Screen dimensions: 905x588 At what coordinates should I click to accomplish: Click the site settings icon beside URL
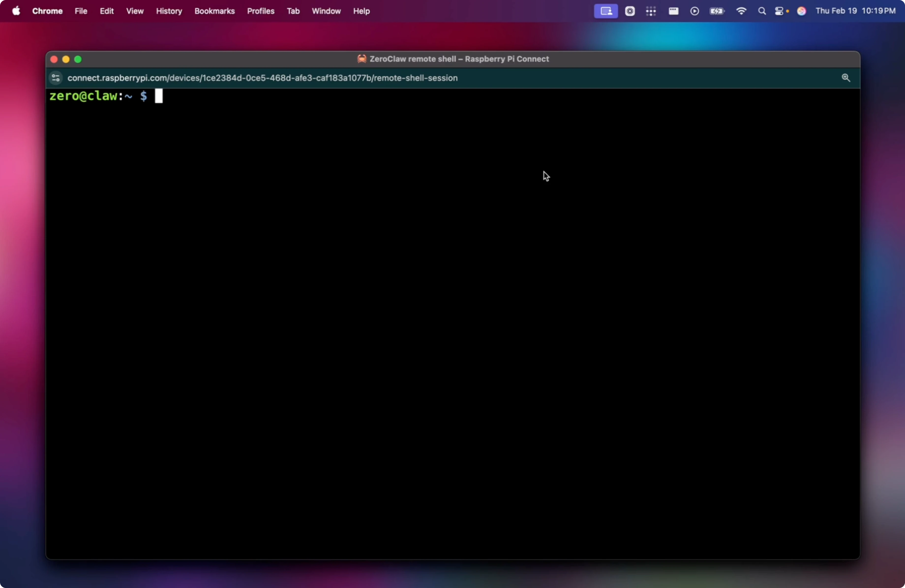click(56, 78)
